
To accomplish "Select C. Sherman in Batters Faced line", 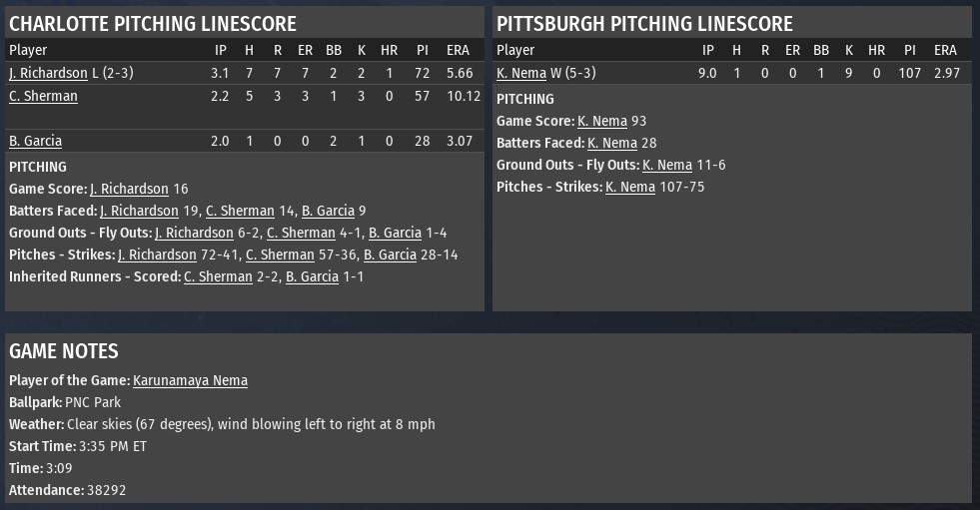I will click(240, 211).
